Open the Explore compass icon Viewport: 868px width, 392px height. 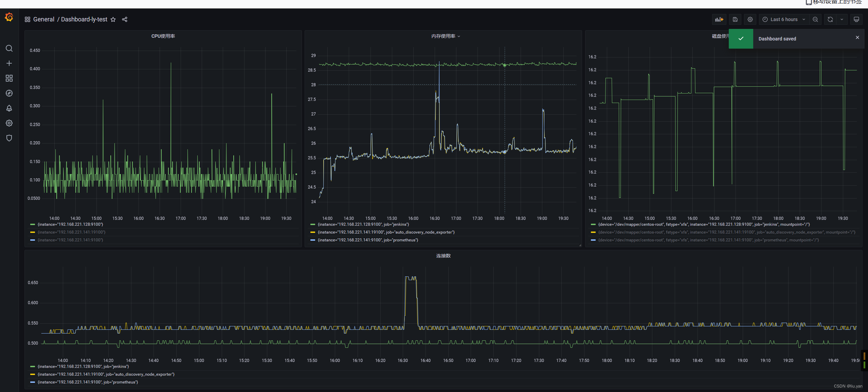click(9, 93)
